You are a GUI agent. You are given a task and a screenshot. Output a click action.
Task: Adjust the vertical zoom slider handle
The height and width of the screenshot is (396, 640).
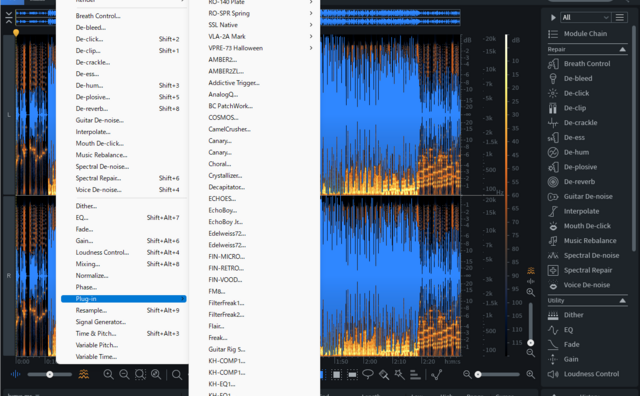530,343
